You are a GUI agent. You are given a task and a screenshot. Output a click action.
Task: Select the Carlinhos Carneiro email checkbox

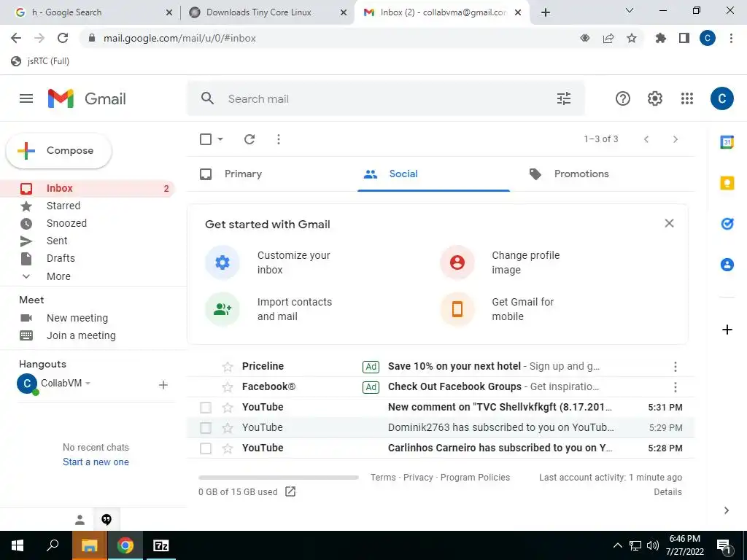coord(206,448)
